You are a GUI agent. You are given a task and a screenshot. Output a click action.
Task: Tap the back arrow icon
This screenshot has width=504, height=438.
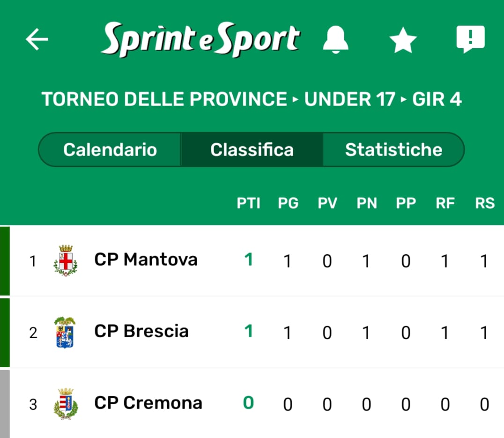(x=37, y=39)
